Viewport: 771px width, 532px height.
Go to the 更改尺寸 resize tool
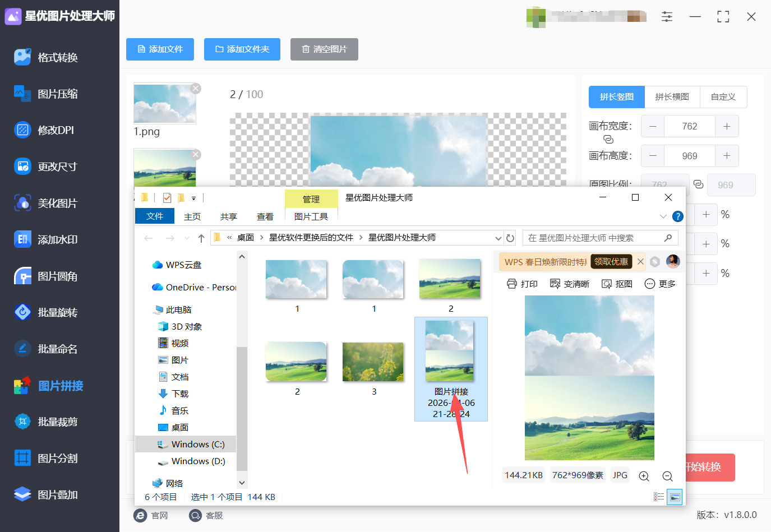coord(47,166)
